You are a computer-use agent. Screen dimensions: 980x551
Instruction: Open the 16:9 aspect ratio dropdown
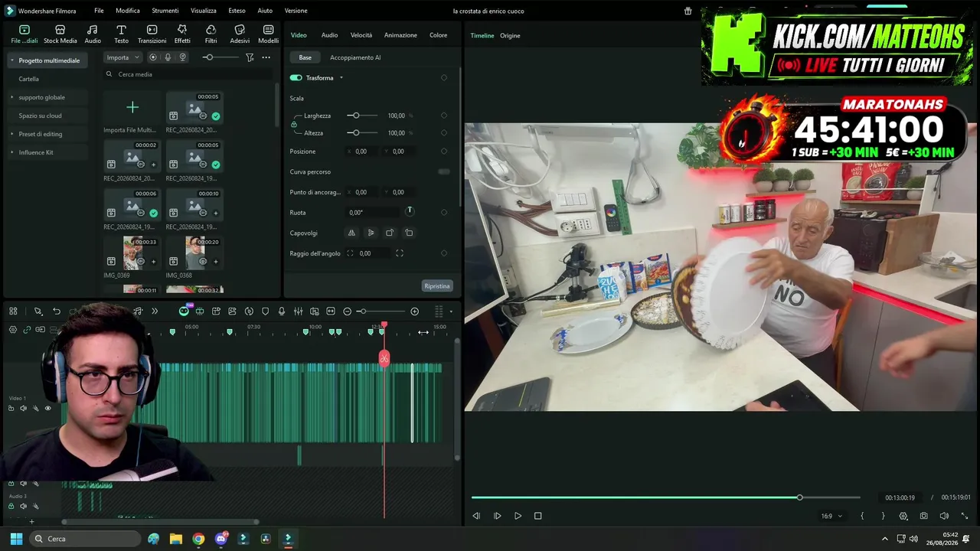(831, 517)
